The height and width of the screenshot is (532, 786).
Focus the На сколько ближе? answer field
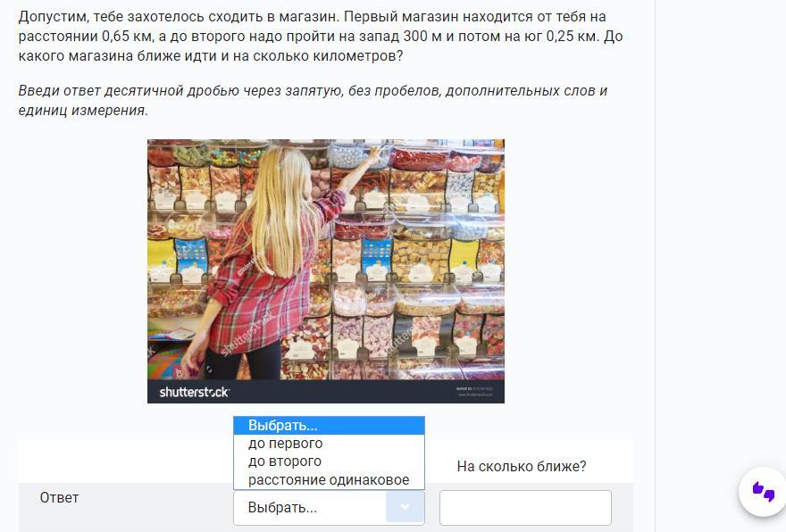[x=525, y=508]
